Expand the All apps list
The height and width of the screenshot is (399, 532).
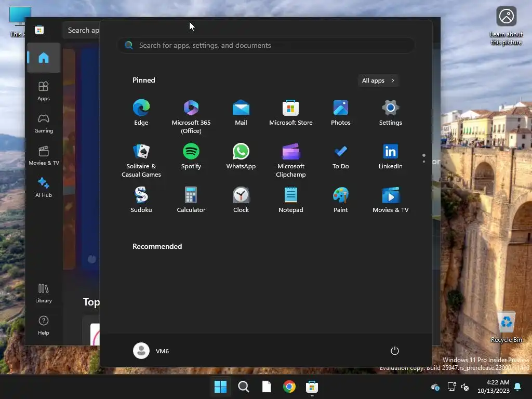[378, 81]
